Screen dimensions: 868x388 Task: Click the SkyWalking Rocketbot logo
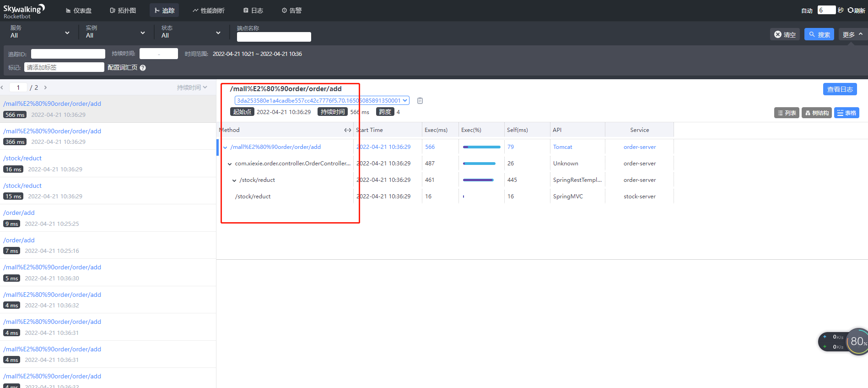click(x=24, y=11)
